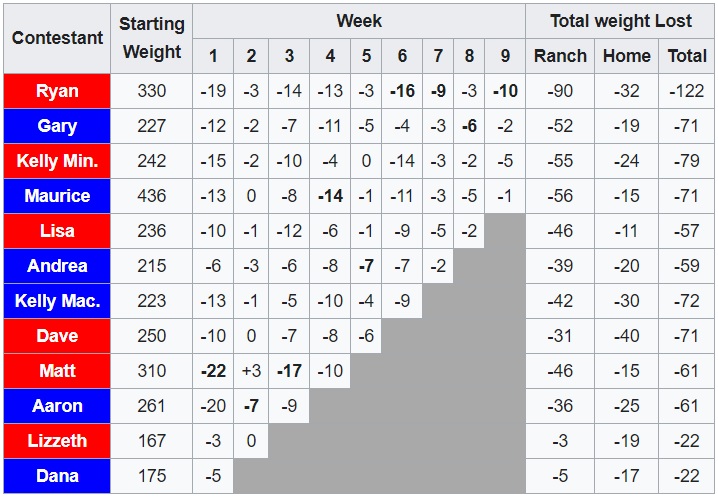Click the Lizzeth contestant cell
Image resolution: width=718 pixels, height=498 pixels.
tap(57, 441)
